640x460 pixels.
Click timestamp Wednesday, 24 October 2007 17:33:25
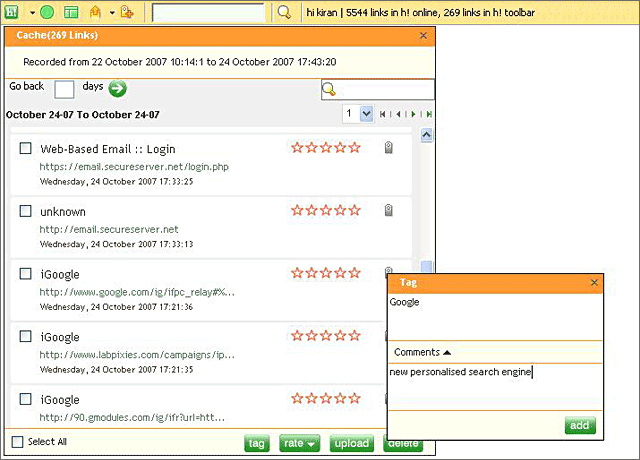click(x=116, y=182)
